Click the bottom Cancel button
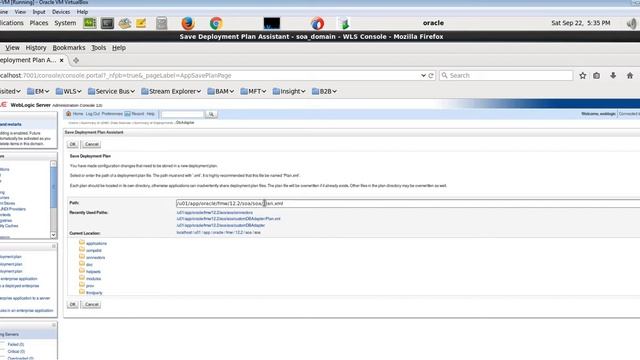 coord(91,304)
